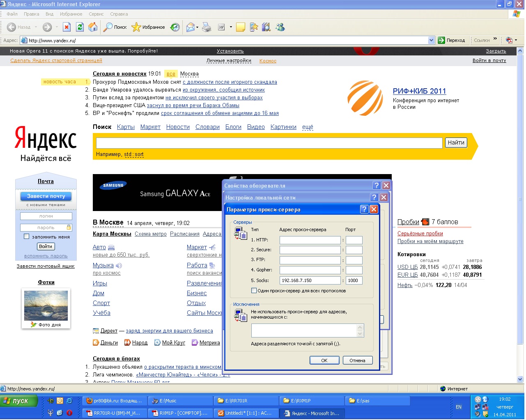Enable one proxy server for all protocols
526x420 pixels.
254,291
